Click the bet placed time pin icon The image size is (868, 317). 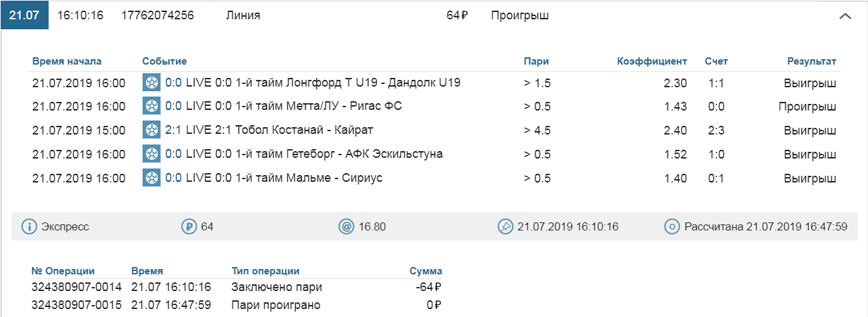506,227
